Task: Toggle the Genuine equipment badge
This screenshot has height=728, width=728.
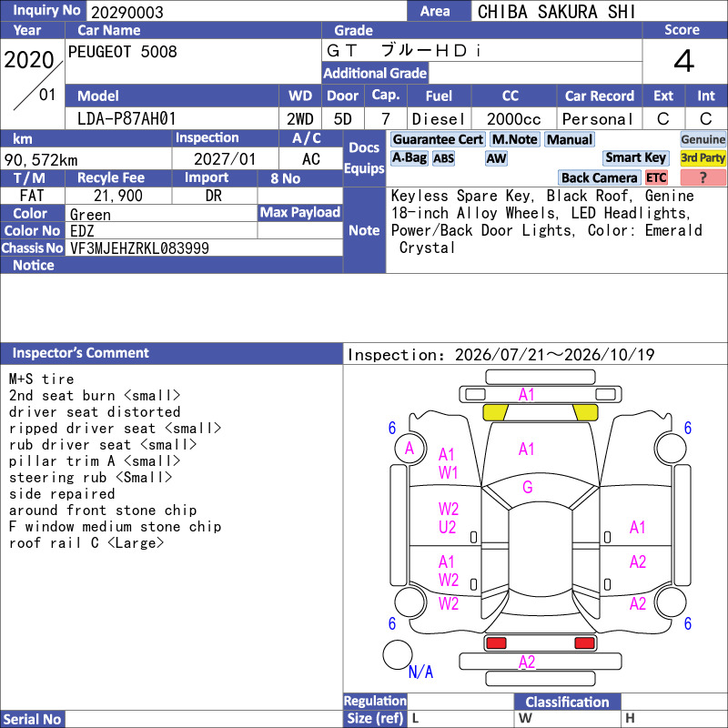Action: click(x=703, y=139)
